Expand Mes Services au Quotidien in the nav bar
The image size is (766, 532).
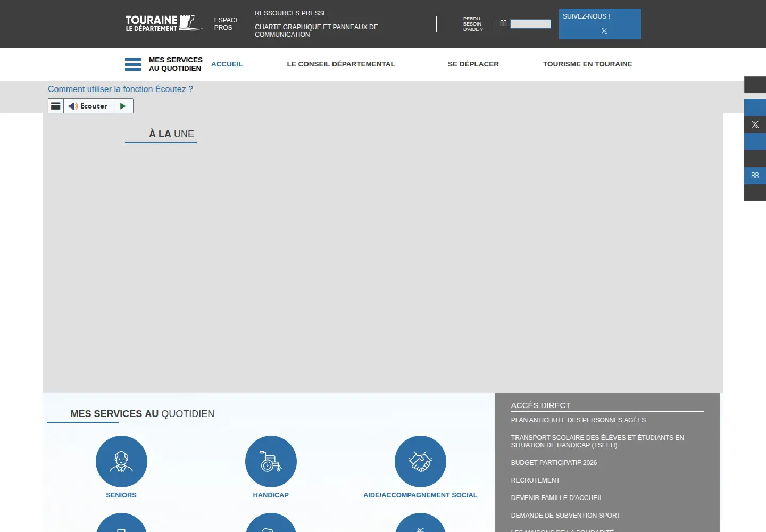176,64
